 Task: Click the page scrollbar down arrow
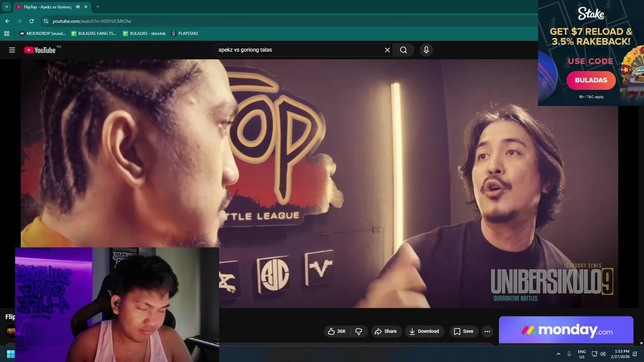tap(641, 343)
